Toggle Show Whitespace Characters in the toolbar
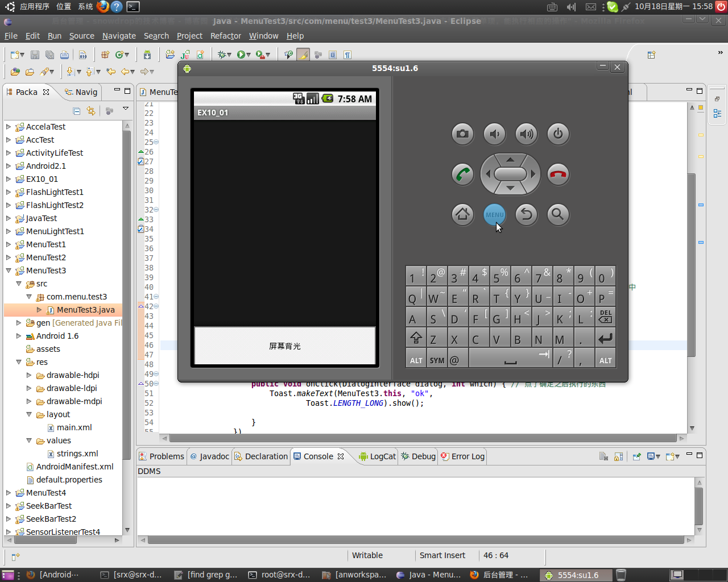728x582 pixels. pyautogui.click(x=348, y=55)
